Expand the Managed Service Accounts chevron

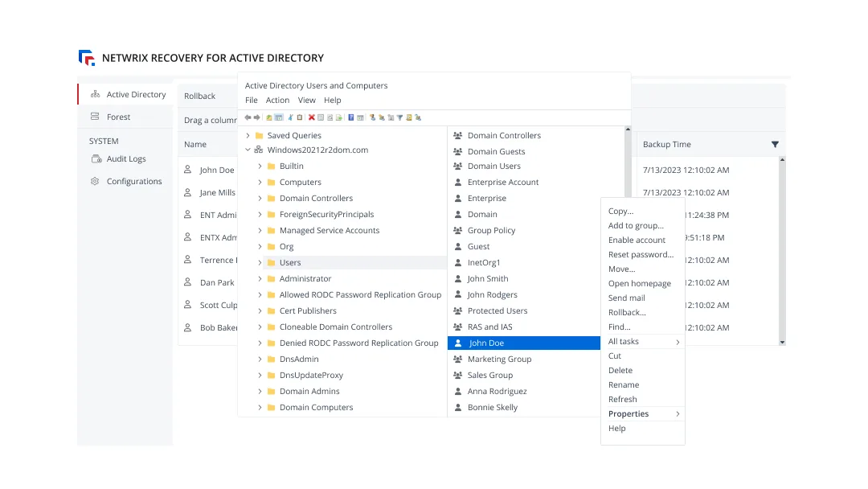(260, 230)
